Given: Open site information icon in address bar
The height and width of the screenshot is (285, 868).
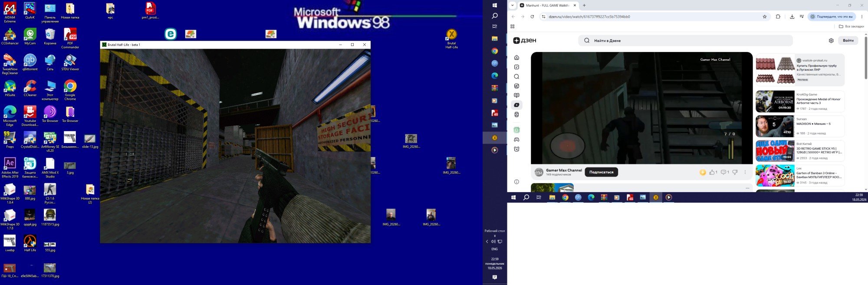Looking at the screenshot, I should 543,16.
